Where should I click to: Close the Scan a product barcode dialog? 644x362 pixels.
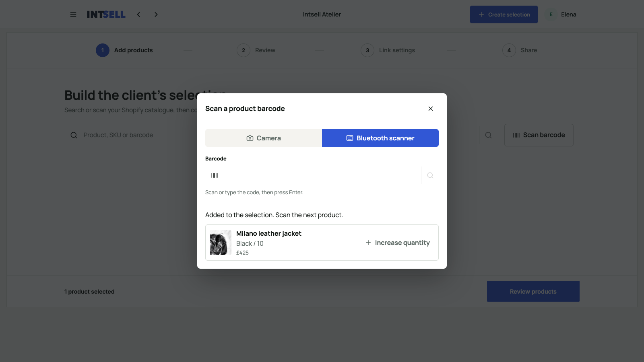431,109
